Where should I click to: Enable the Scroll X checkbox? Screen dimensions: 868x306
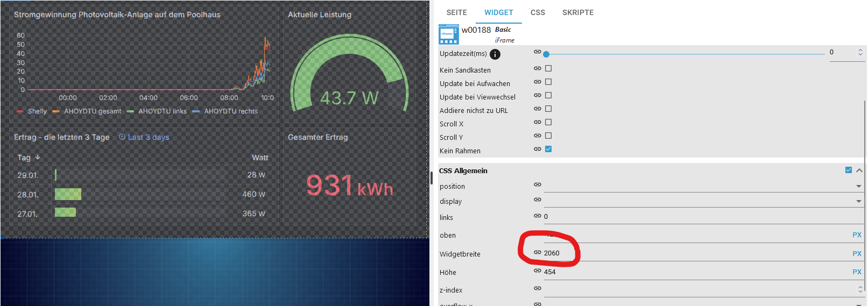click(x=548, y=122)
